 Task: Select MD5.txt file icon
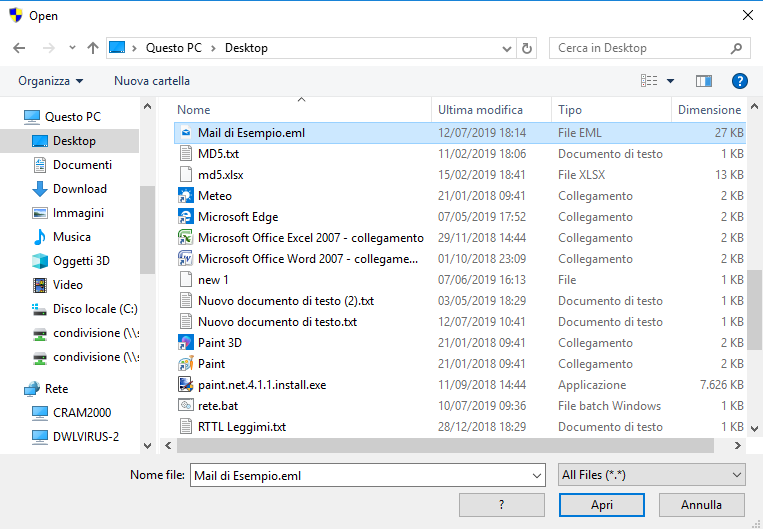pyautogui.click(x=185, y=154)
